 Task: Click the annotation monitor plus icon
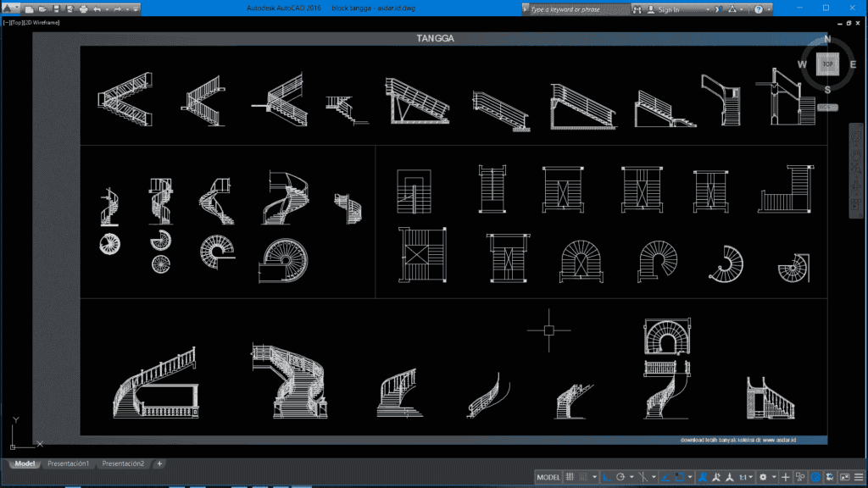[x=786, y=477]
